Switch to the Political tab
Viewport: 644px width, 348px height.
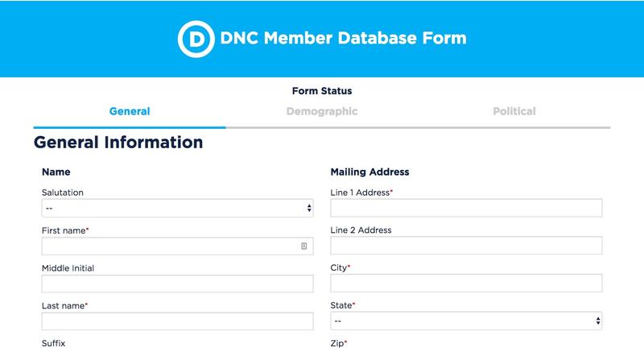tap(514, 111)
